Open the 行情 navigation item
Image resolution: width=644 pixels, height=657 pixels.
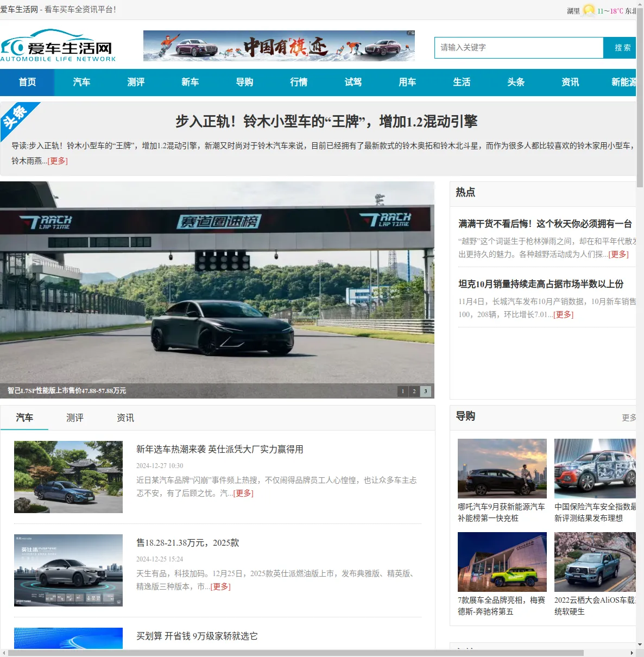point(299,82)
